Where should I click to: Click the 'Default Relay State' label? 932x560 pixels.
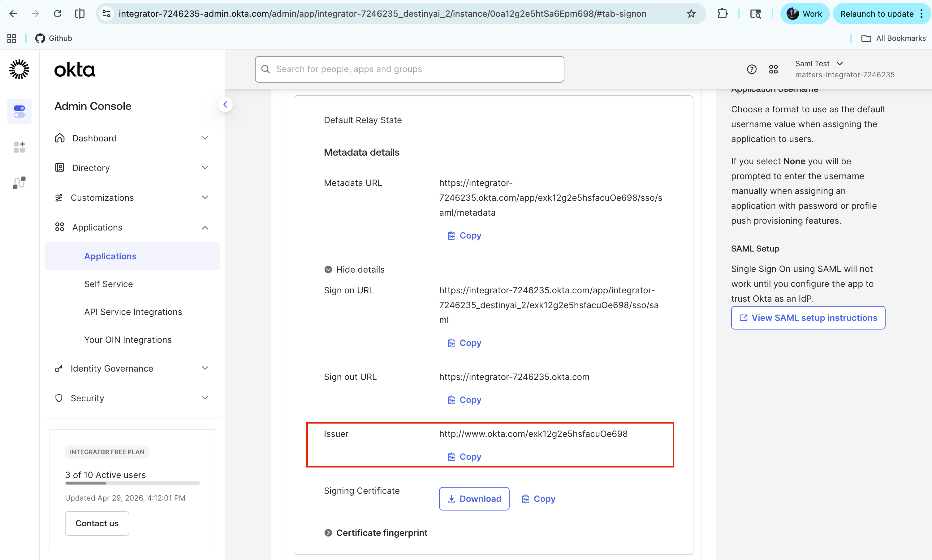[363, 120]
